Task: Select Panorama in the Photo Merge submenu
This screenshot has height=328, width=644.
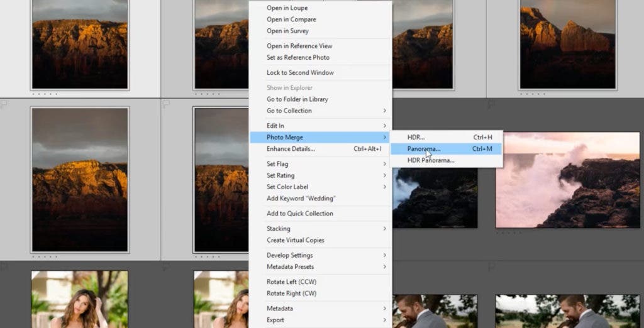Action: click(424, 149)
